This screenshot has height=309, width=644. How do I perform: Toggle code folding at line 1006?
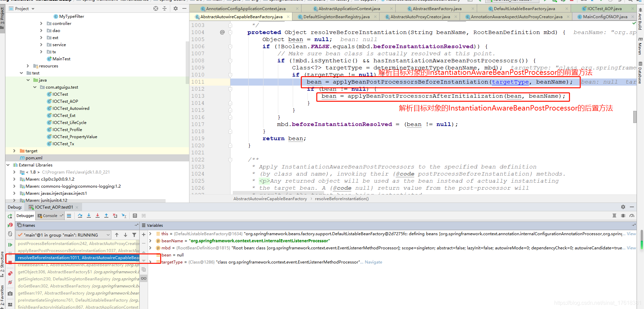(x=230, y=47)
